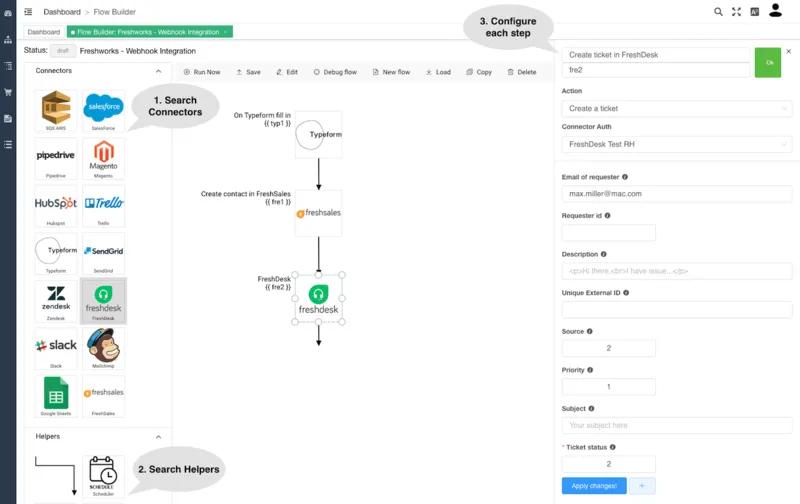The width and height of the screenshot is (800, 504).
Task: Click the Source value field
Action: (x=609, y=348)
